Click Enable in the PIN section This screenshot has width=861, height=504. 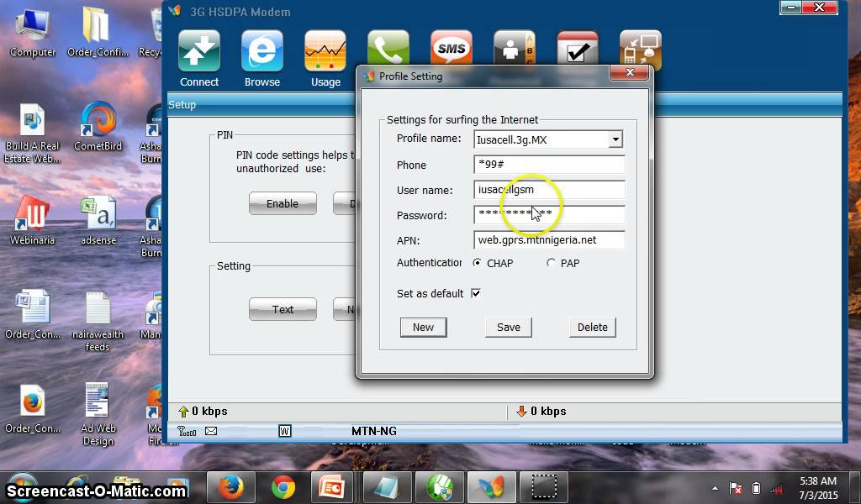coord(283,203)
